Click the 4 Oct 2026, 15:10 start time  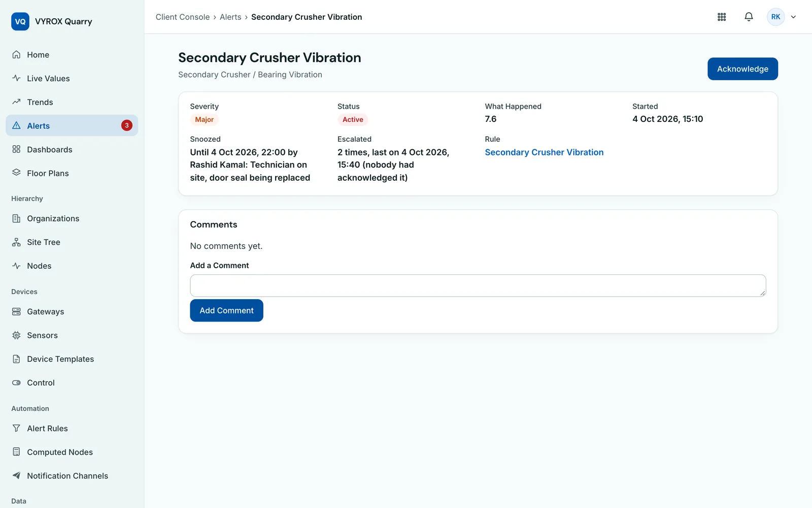pyautogui.click(x=667, y=119)
